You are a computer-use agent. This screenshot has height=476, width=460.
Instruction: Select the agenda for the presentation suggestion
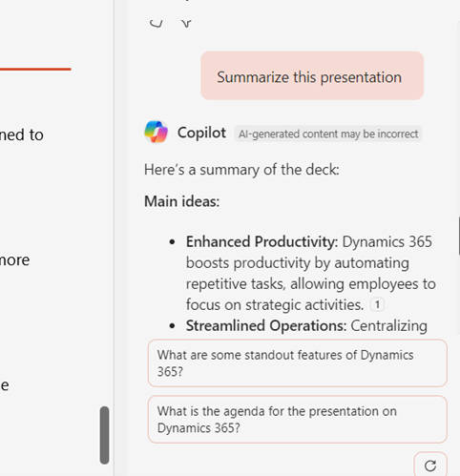(x=298, y=420)
